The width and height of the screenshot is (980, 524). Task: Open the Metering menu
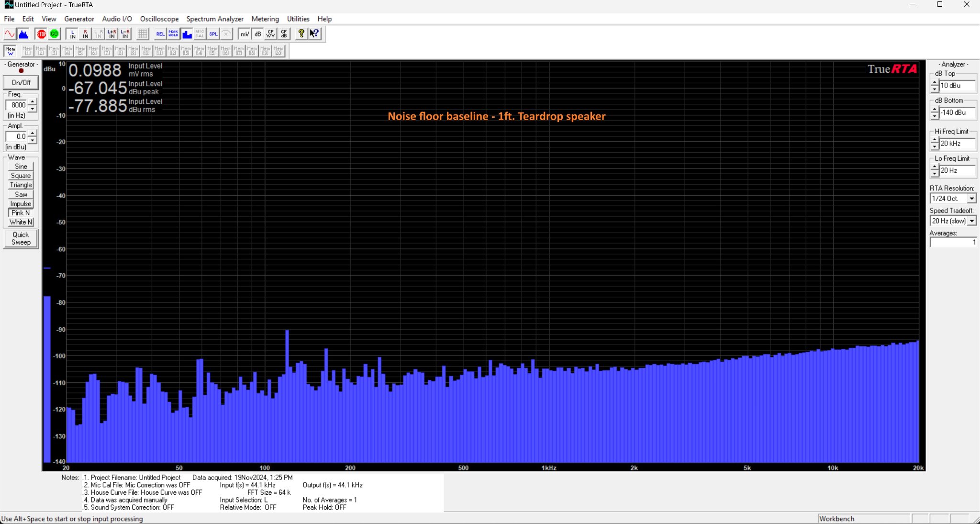click(x=265, y=19)
